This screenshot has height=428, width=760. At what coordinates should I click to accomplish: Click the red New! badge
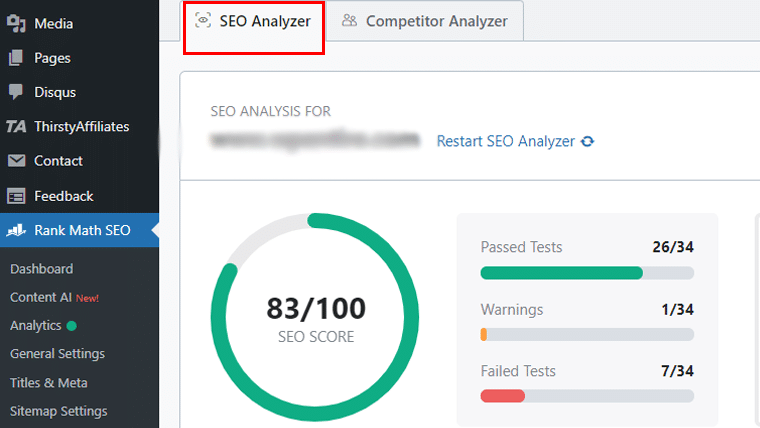(x=87, y=298)
